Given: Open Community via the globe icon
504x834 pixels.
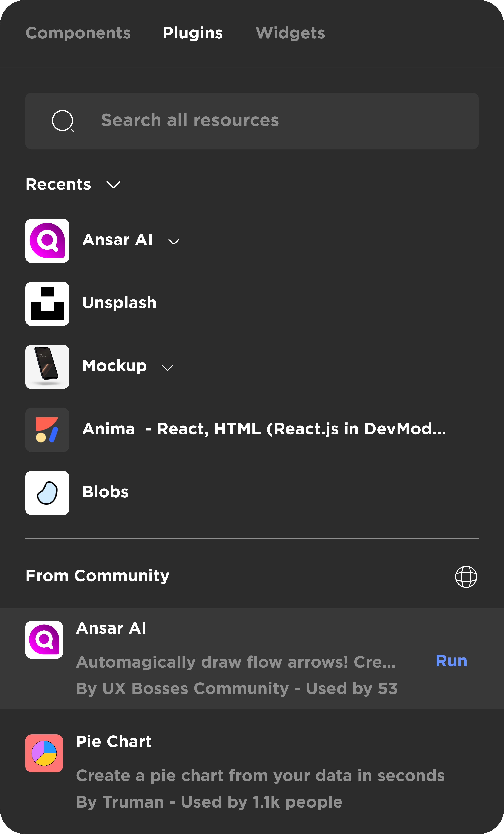Looking at the screenshot, I should [466, 576].
